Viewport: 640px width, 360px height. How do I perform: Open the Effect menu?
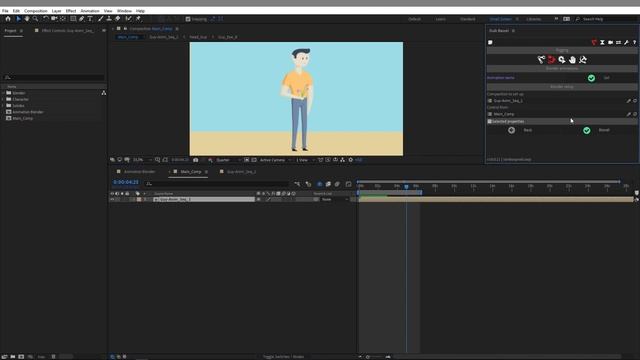click(71, 11)
